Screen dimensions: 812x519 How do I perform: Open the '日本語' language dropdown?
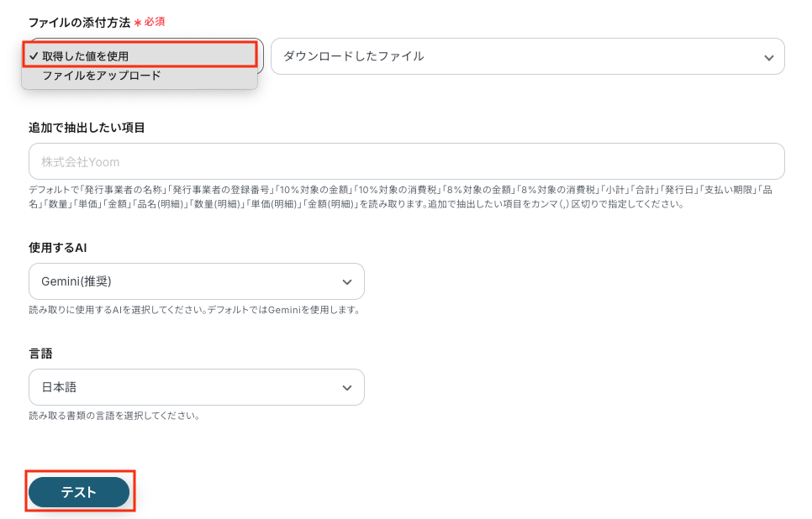pos(196,387)
